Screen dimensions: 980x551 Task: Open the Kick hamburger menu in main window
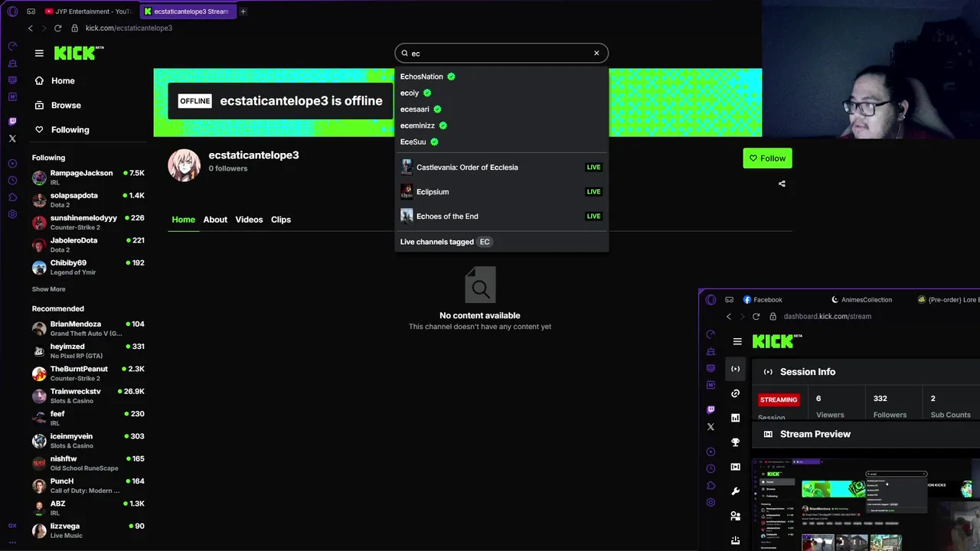[x=39, y=53]
